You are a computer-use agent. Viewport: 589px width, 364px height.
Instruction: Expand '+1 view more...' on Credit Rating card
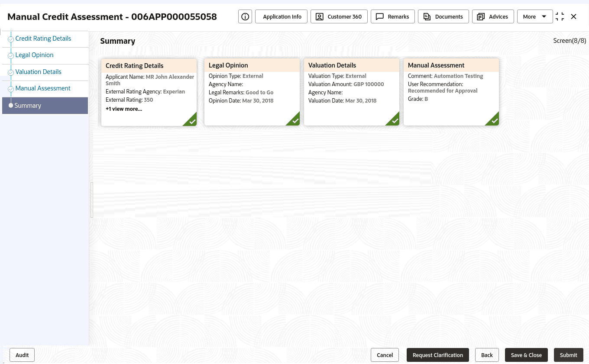point(124,109)
